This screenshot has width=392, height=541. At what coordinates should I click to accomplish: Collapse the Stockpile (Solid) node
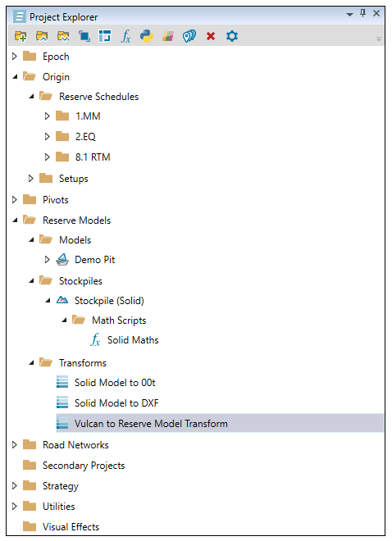(48, 301)
